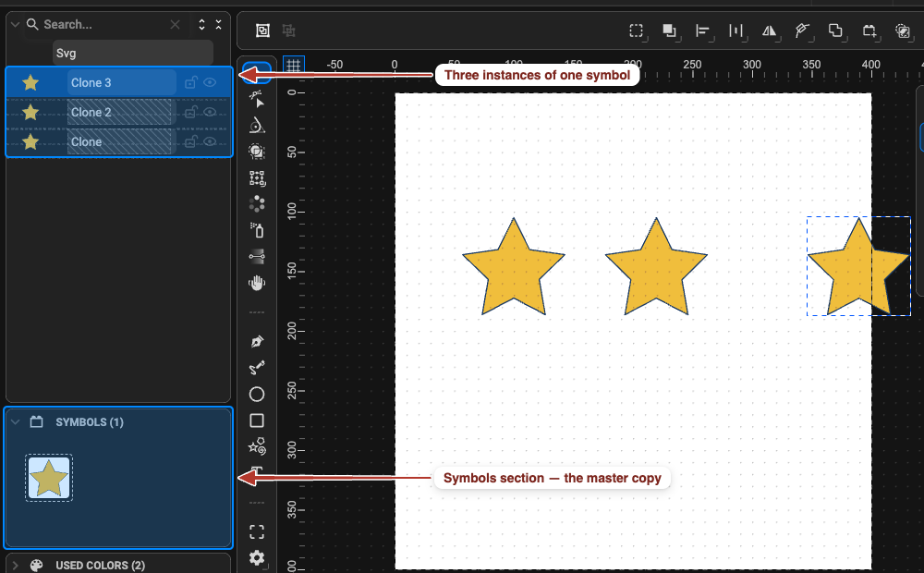
Task: Collapse the Symbols section chevron
Action: pyautogui.click(x=16, y=422)
